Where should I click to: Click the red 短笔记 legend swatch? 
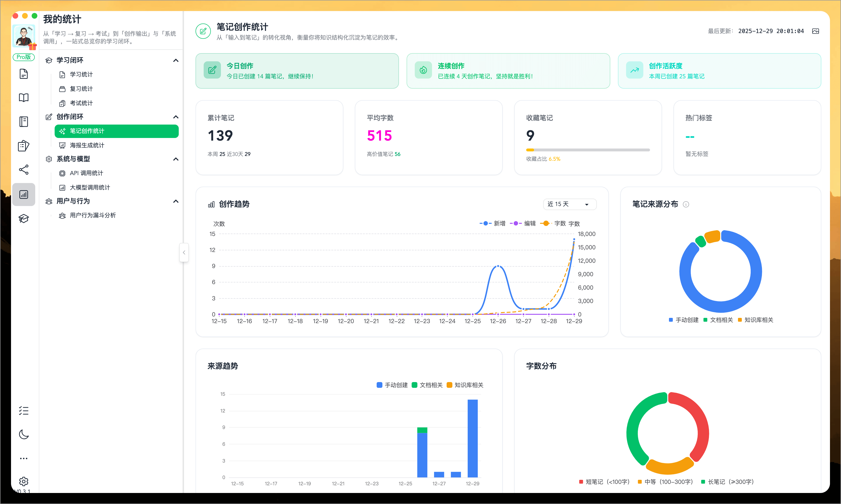point(581,482)
